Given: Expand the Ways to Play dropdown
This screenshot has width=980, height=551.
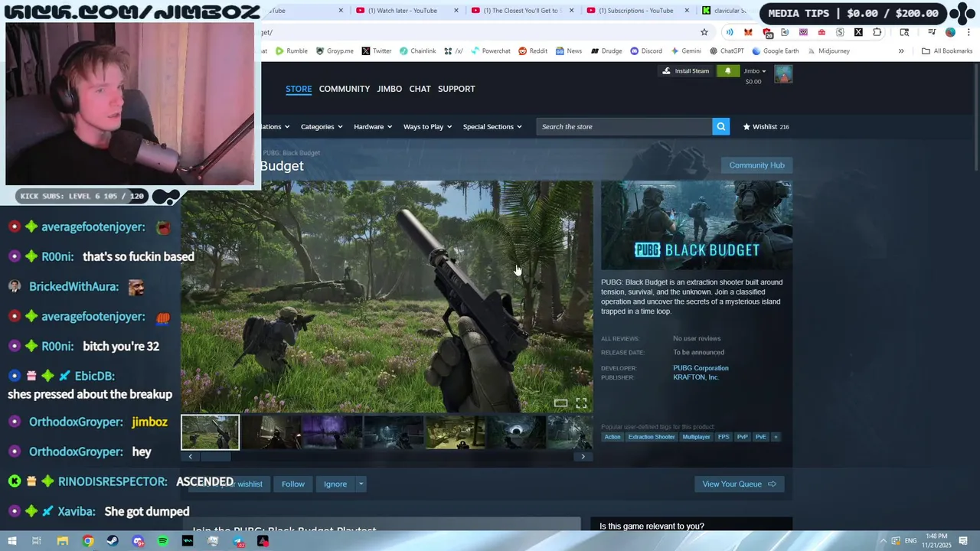Looking at the screenshot, I should 427,126.
